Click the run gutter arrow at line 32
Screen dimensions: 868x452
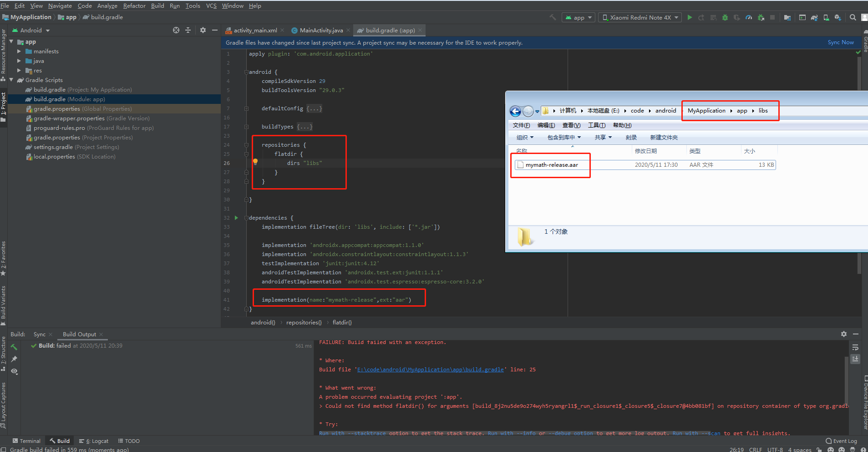tap(236, 218)
